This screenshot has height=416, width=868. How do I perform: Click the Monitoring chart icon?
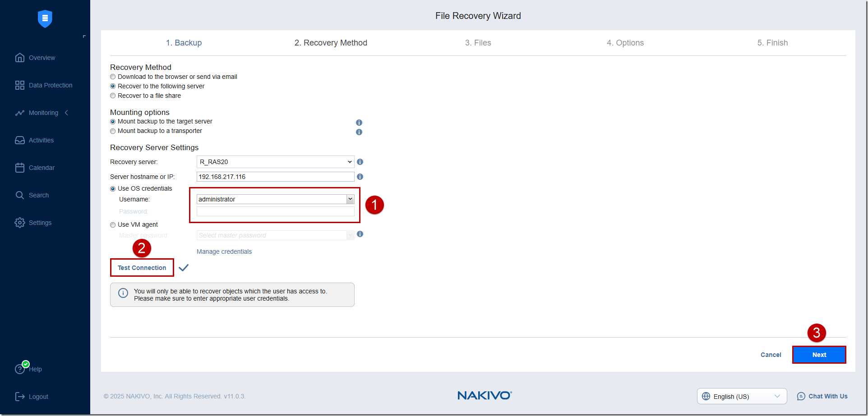pos(20,113)
